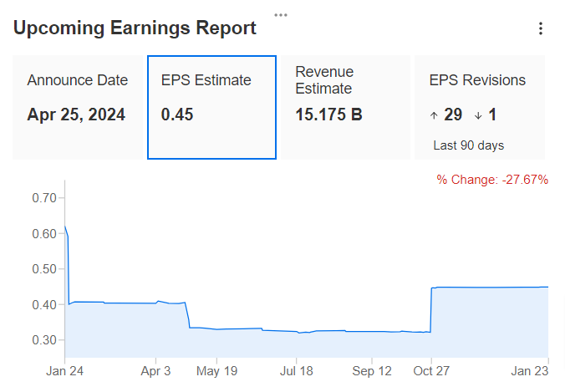Screen dimensions: 565x392
Task: Select the Announce Date card
Action: (78, 107)
